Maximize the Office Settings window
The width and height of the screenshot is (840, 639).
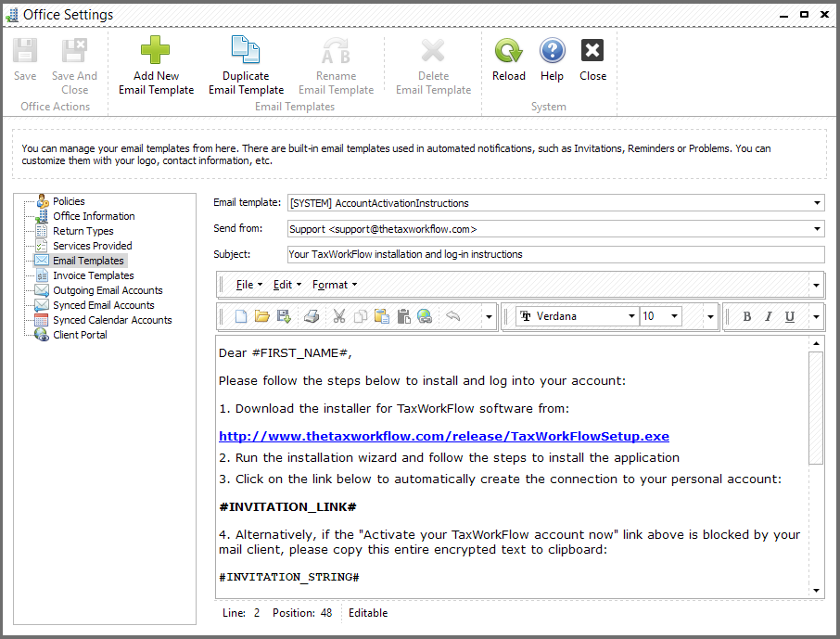tap(804, 15)
